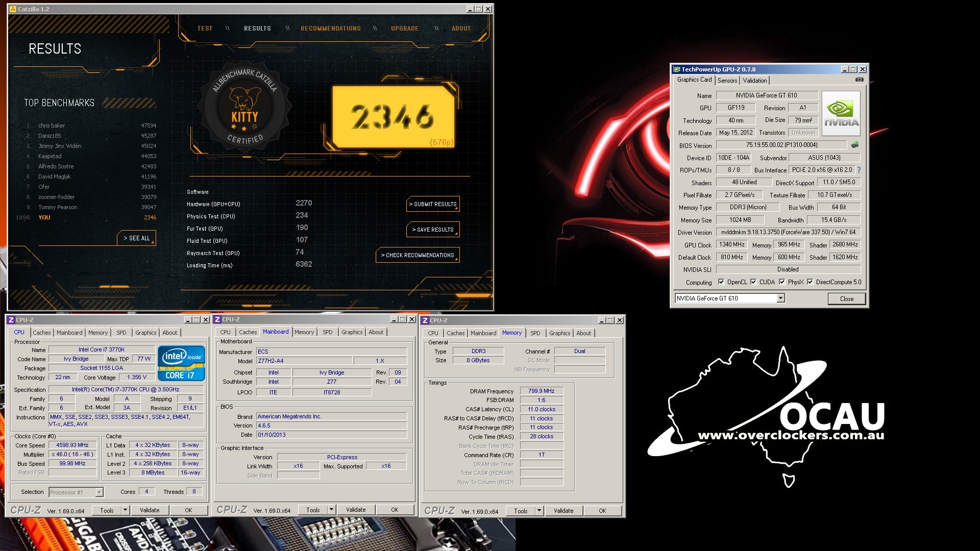Click the GPU-Z screenshot camera icon
Image resolution: width=980 pixels, height=551 pixels.
859,80
